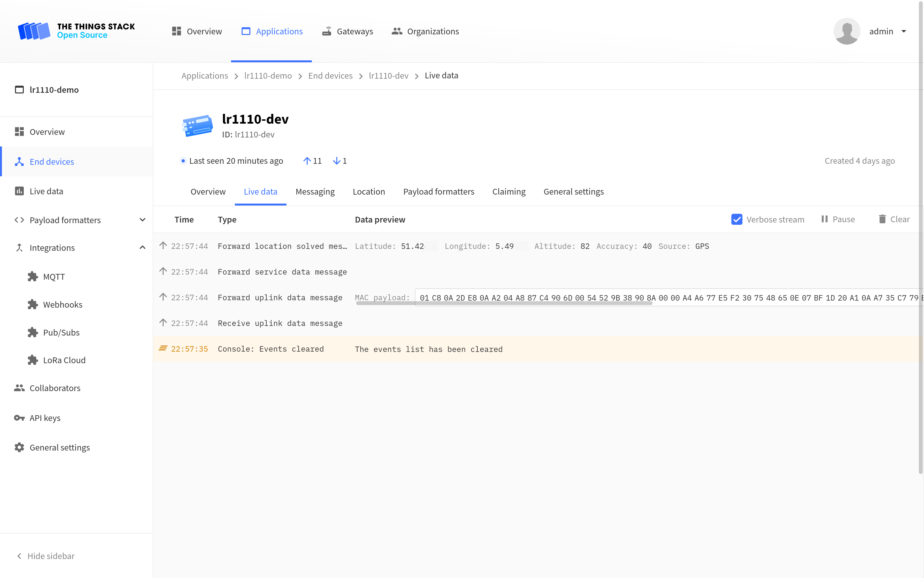Toggle the Verbose stream checkbox

tap(737, 219)
